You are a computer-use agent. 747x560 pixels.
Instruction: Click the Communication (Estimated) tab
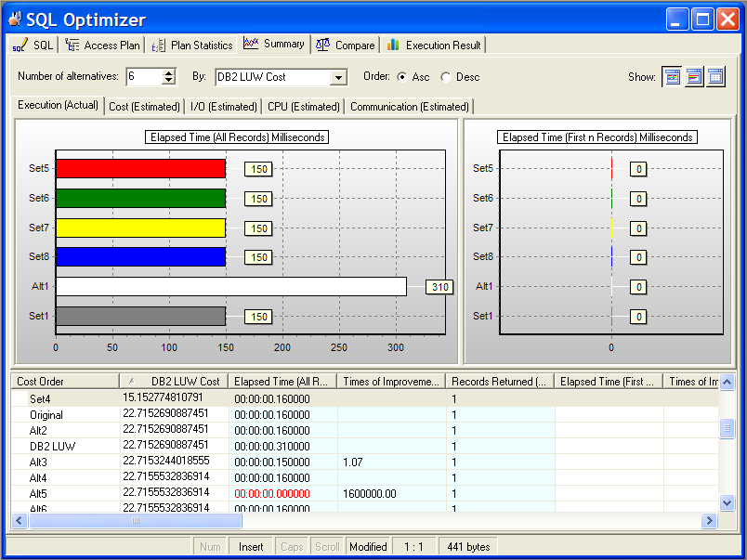pos(409,107)
